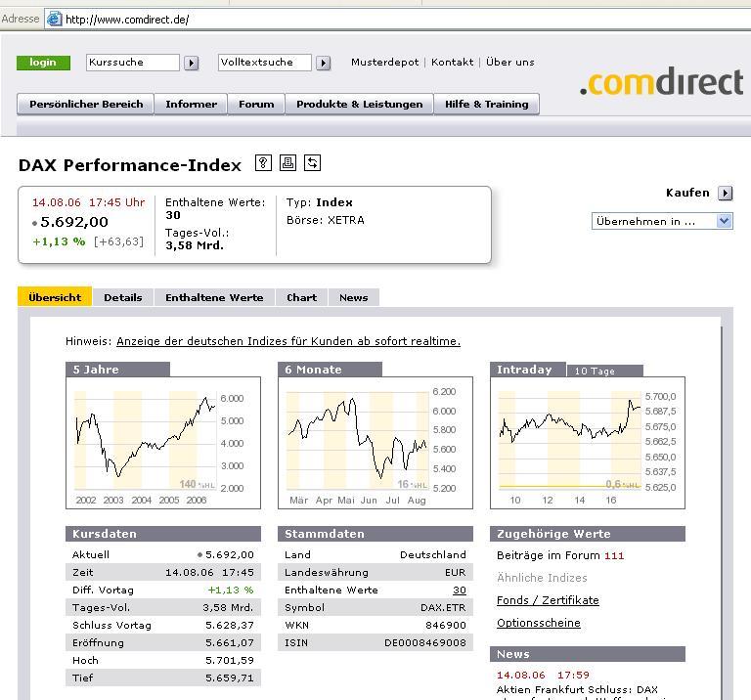
Task: Click the 5 Jahre chart thumbnail
Action: 163,443
